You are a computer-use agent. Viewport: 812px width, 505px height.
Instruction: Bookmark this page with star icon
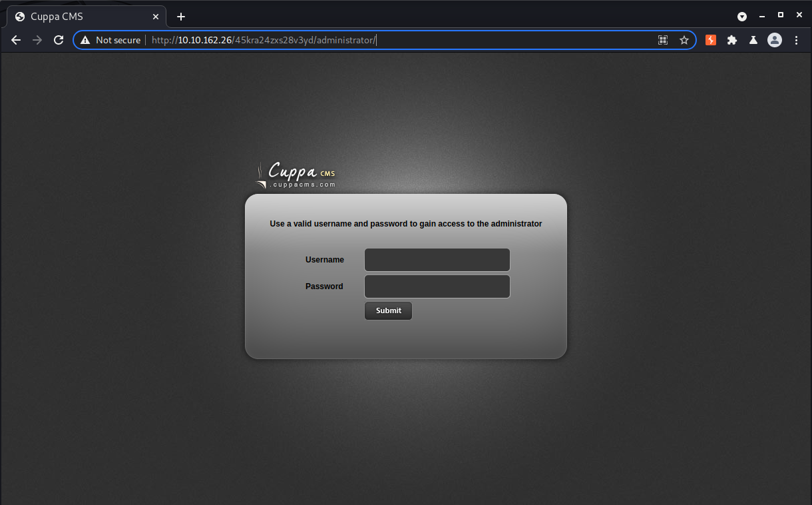click(684, 40)
